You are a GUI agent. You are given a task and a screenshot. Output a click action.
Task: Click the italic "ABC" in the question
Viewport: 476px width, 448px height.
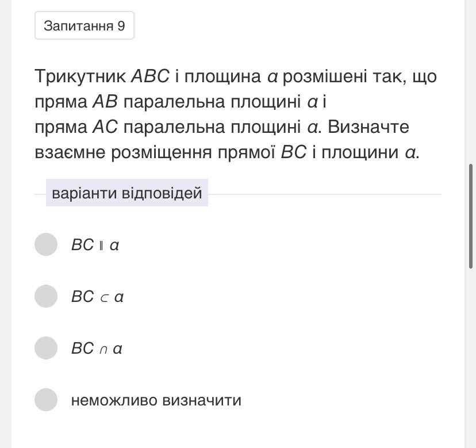point(150,76)
